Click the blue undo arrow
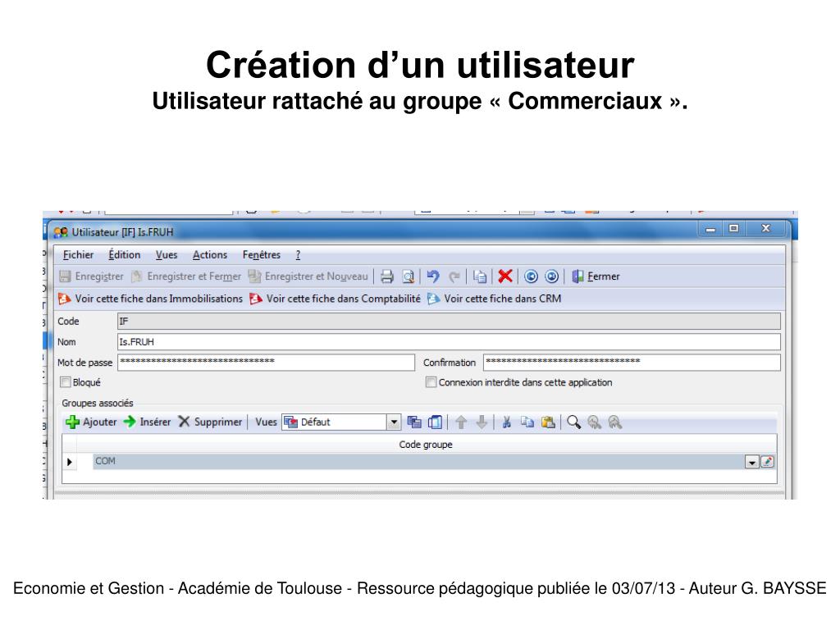840x630 pixels. 433,276
